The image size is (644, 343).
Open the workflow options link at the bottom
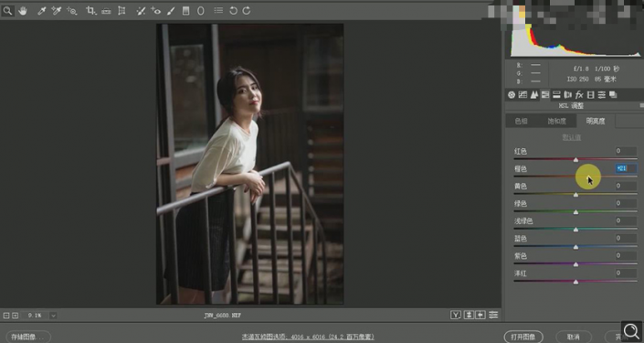pos(308,337)
